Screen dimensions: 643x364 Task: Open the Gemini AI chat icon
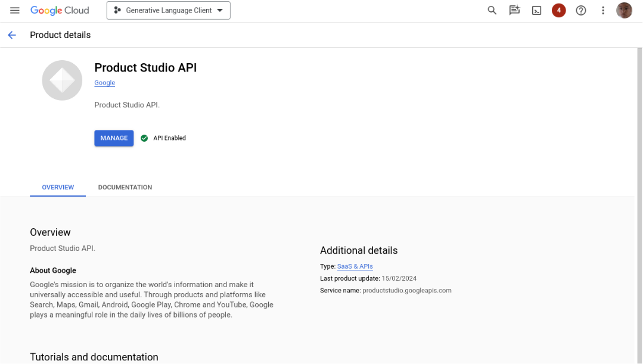[514, 11]
